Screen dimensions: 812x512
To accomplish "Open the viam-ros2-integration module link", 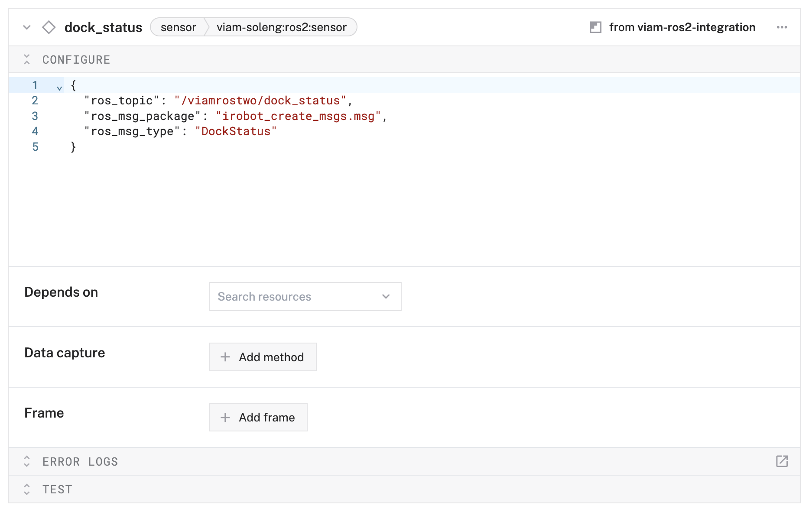I will click(696, 27).
